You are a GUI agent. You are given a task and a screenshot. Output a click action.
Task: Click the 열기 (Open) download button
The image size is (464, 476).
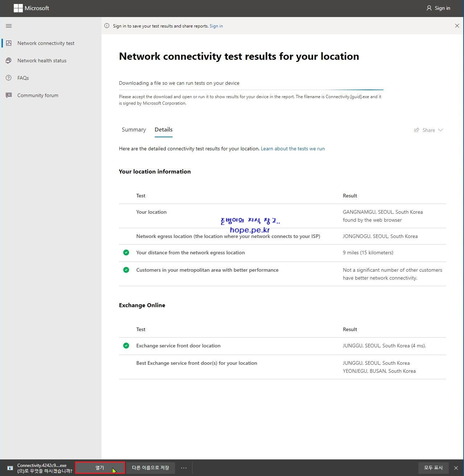pos(100,468)
